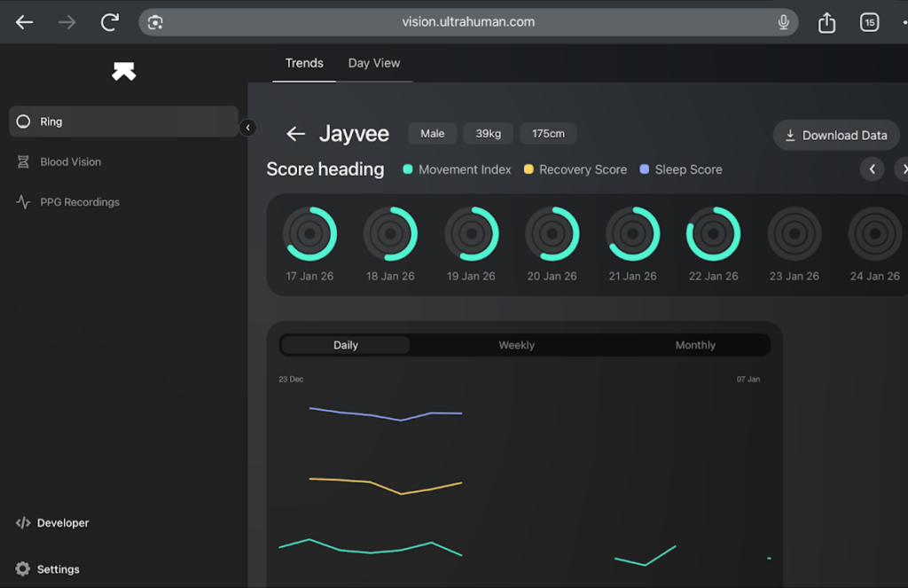Select the Weekly chart view
908x588 pixels.
(516, 345)
